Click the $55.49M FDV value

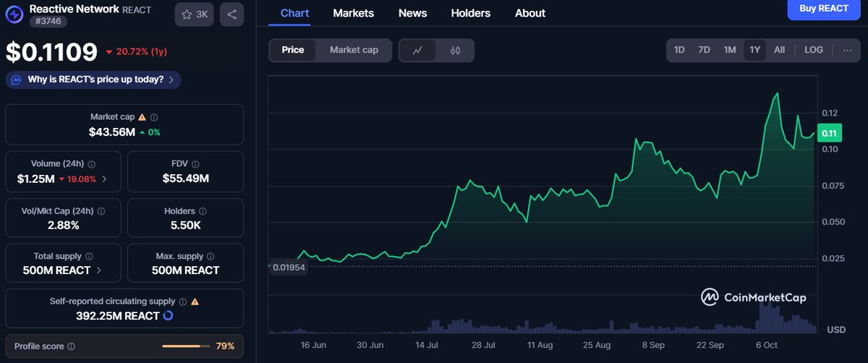[185, 179]
